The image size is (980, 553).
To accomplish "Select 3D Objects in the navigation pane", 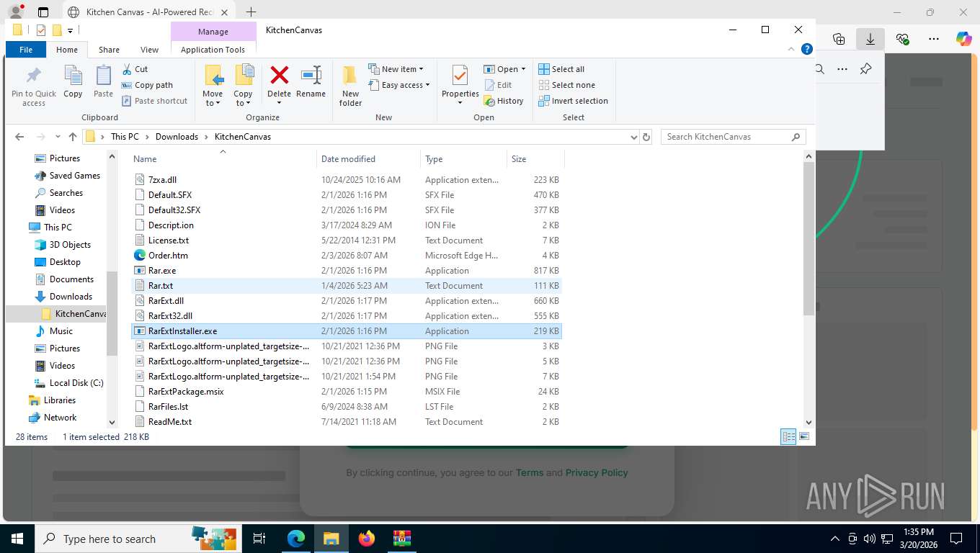I will click(x=70, y=245).
